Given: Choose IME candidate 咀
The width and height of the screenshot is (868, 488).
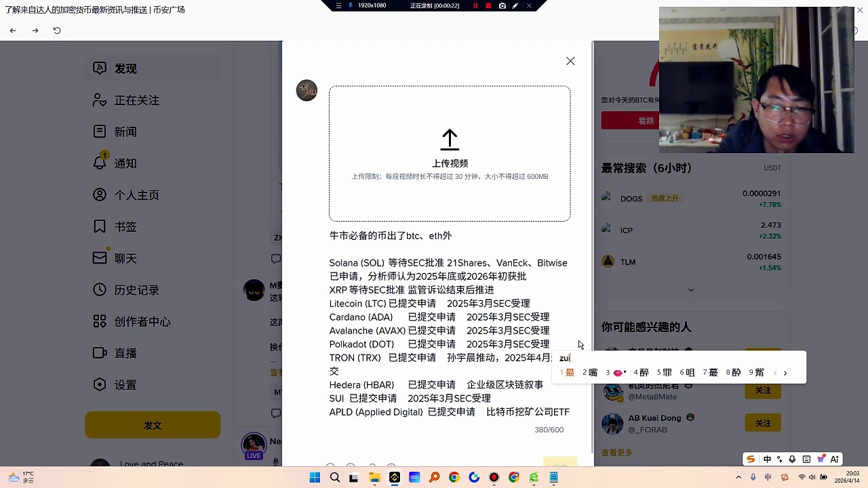Looking at the screenshot, I should click(x=688, y=372).
